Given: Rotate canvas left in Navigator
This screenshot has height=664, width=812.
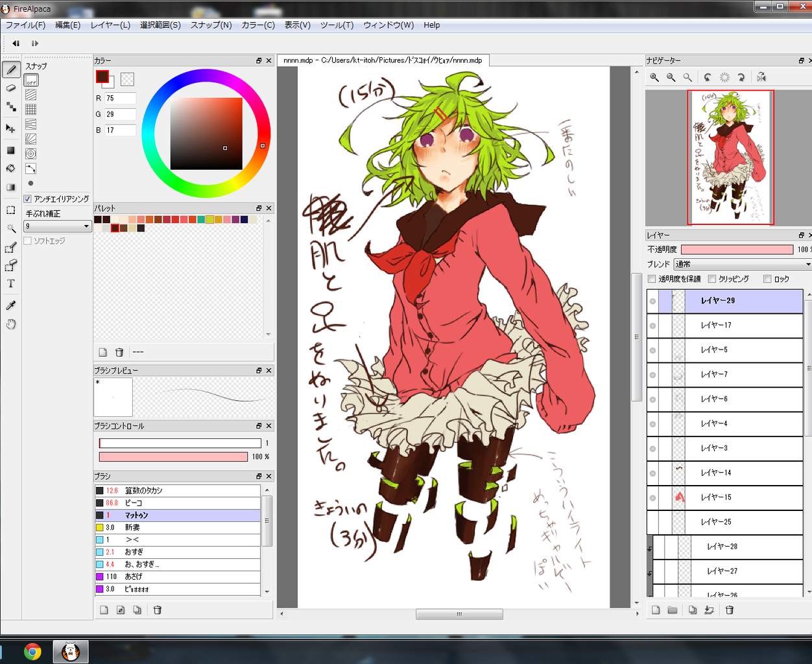Looking at the screenshot, I should 708,77.
